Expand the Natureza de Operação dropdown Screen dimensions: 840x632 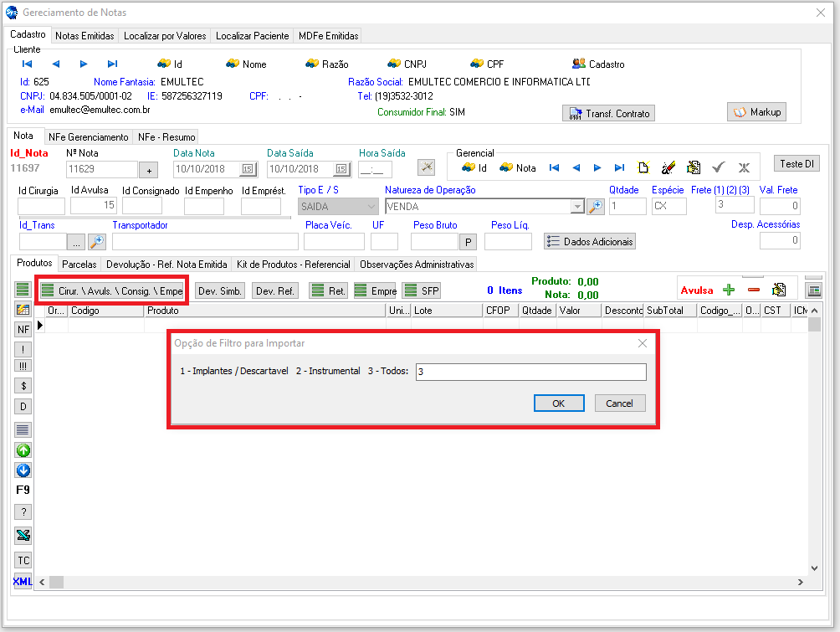pyautogui.click(x=577, y=206)
